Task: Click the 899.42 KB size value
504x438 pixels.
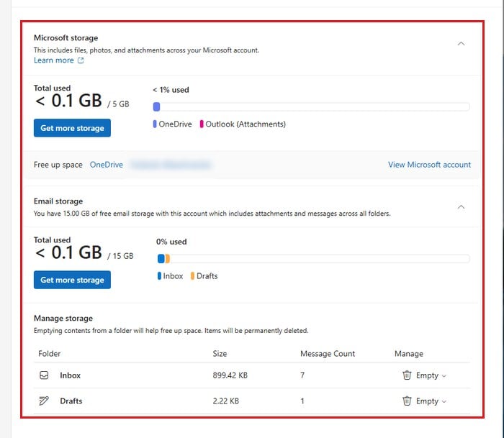Action: (230, 375)
